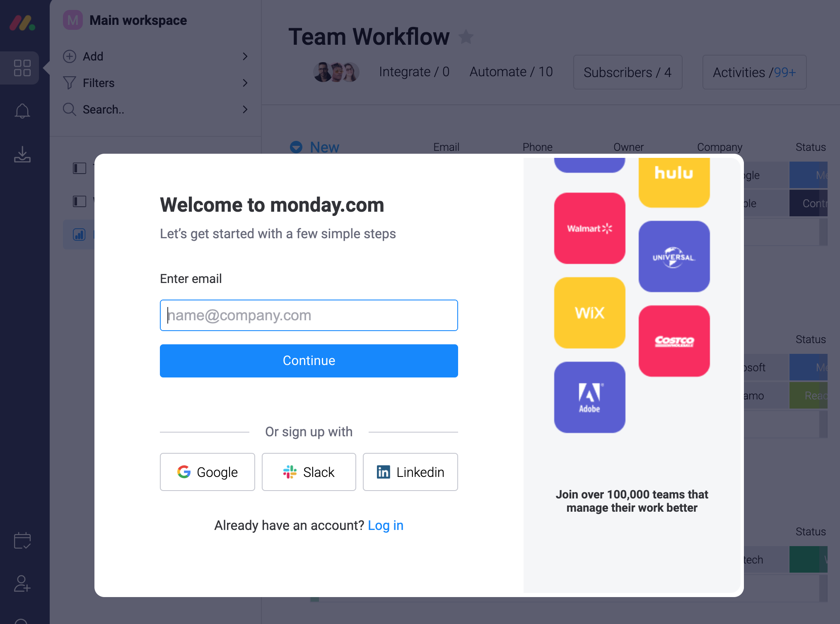This screenshot has width=840, height=624.
Task: Sign up with Google
Action: point(207,472)
